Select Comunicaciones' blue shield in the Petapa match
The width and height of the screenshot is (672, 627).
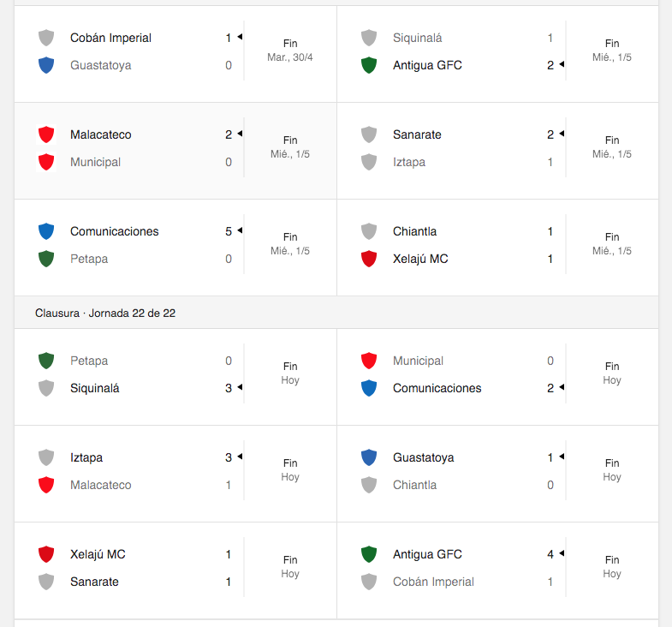coord(46,231)
